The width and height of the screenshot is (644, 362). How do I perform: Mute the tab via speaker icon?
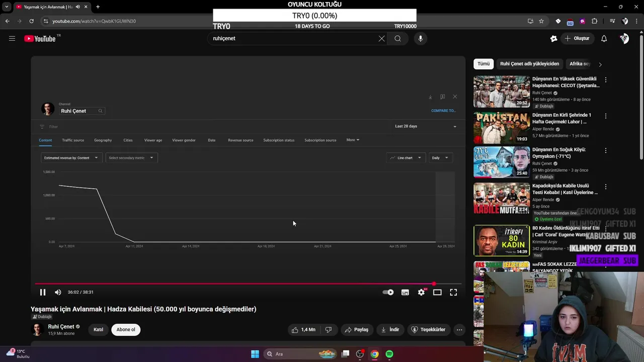77,7
